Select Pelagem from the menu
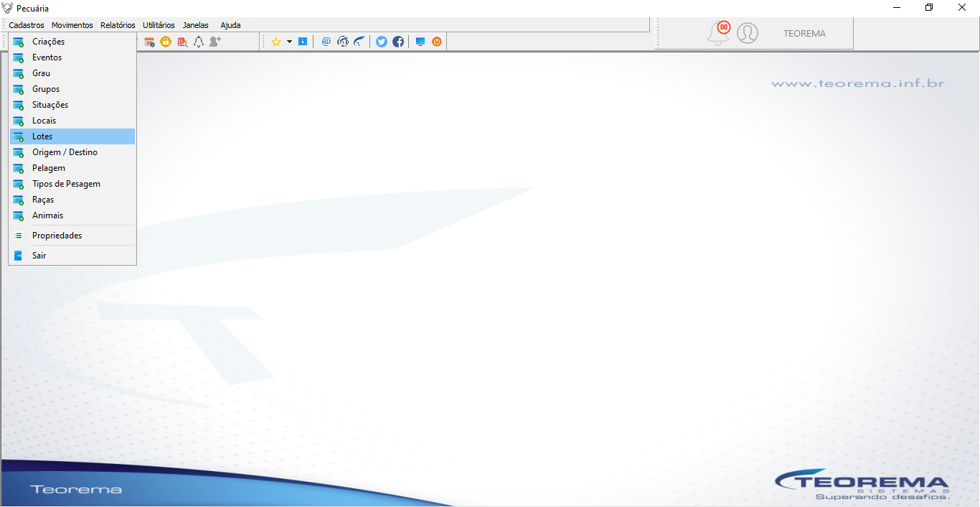The image size is (980, 507). pyautogui.click(x=72, y=168)
